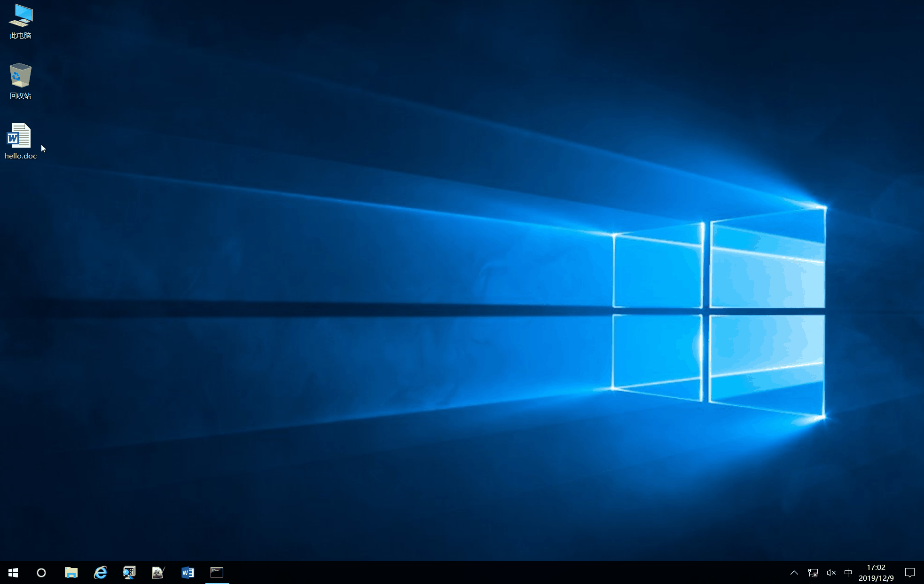
Task: Open the Cortana circle search button
Action: click(41, 572)
